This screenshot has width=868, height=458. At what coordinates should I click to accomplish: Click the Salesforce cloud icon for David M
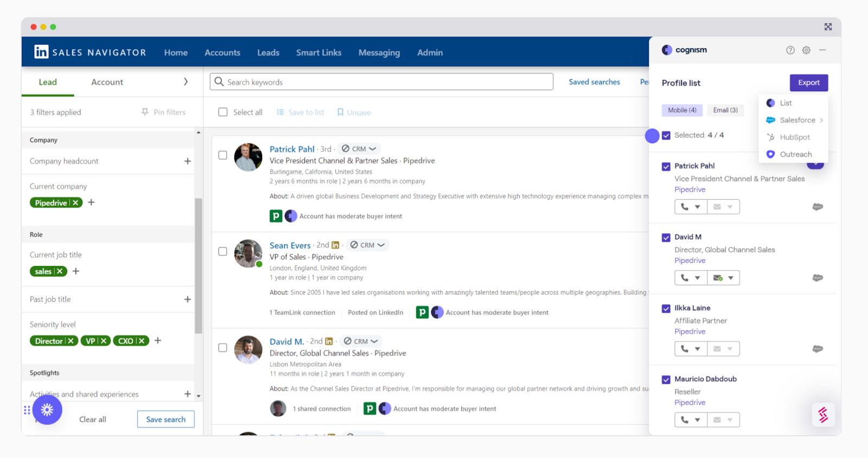pos(818,278)
